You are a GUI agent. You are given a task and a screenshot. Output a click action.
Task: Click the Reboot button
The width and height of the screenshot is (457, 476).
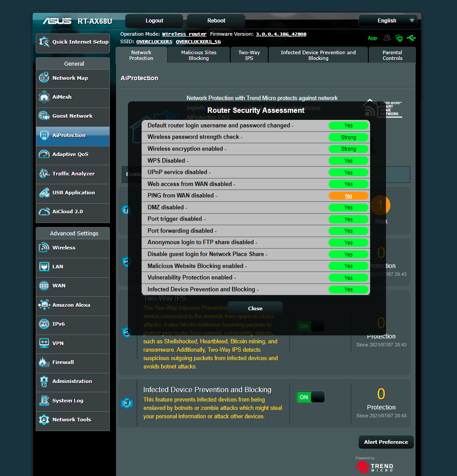tap(216, 21)
